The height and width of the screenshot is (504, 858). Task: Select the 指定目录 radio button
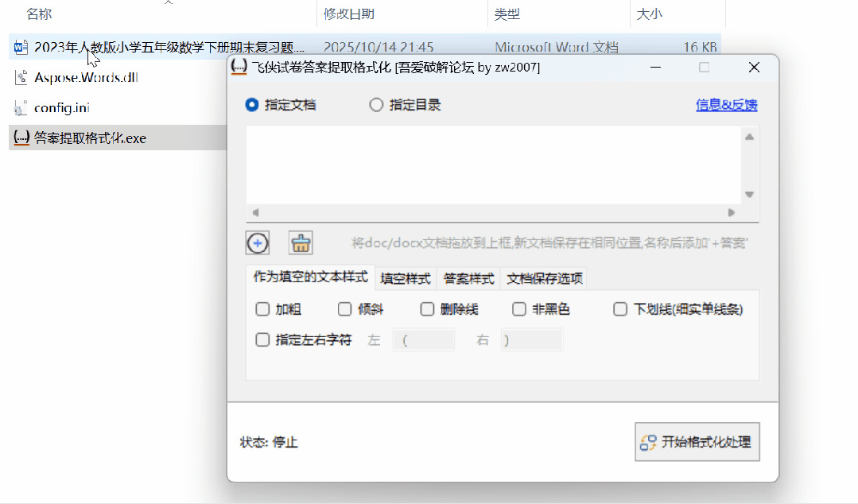coord(376,104)
